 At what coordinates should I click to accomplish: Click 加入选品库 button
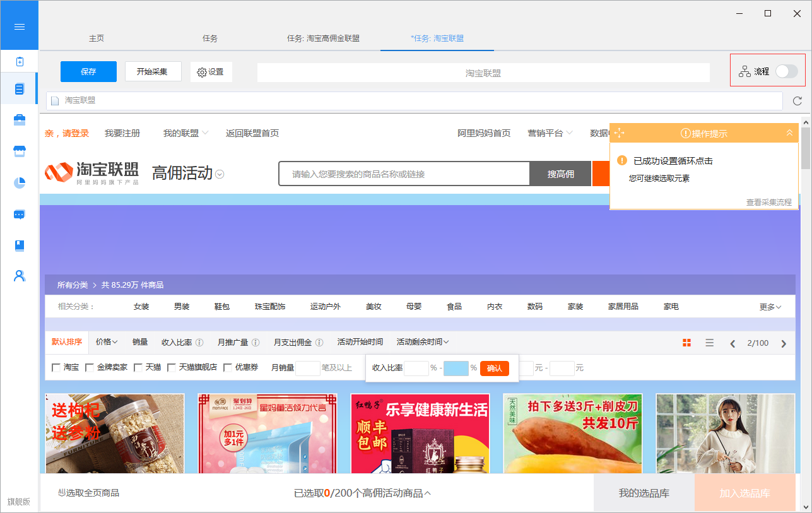(744, 493)
